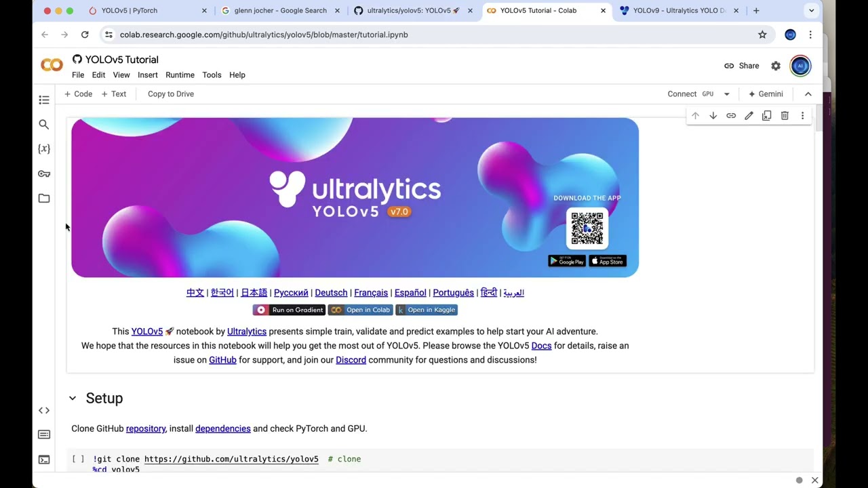Image resolution: width=868 pixels, height=488 pixels.
Task: Click the Google Play badge in banner
Action: click(567, 261)
